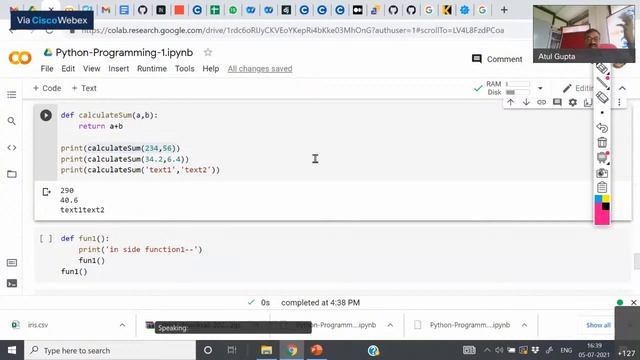
Task: Click the Windows search box
Action: (x=110, y=350)
